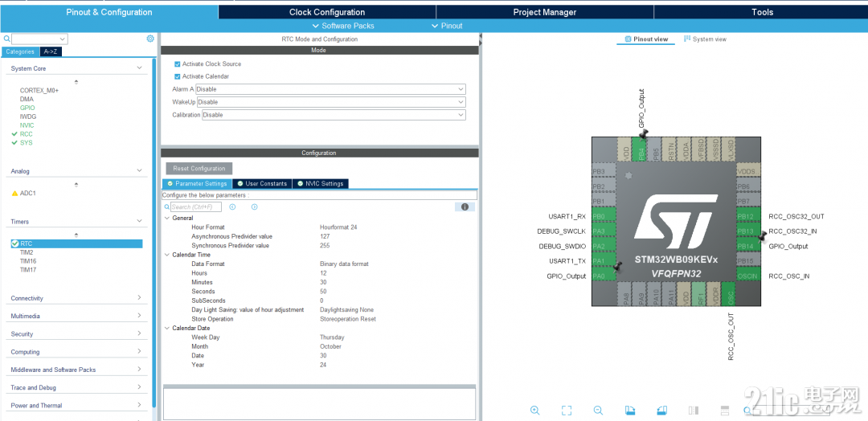Screen dimensions: 868x421
Task: Switch to System view
Action: (x=706, y=39)
